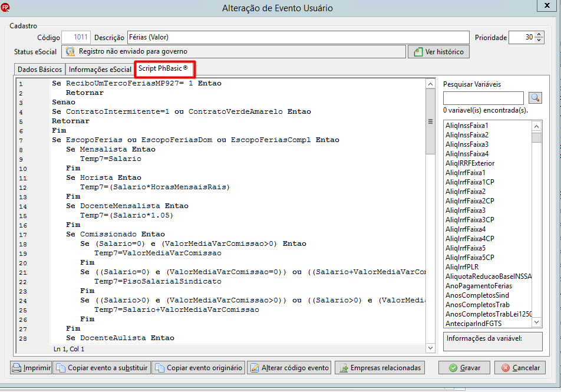
Task: Select variable AliqIrrfFaixa4
Action: (465, 229)
